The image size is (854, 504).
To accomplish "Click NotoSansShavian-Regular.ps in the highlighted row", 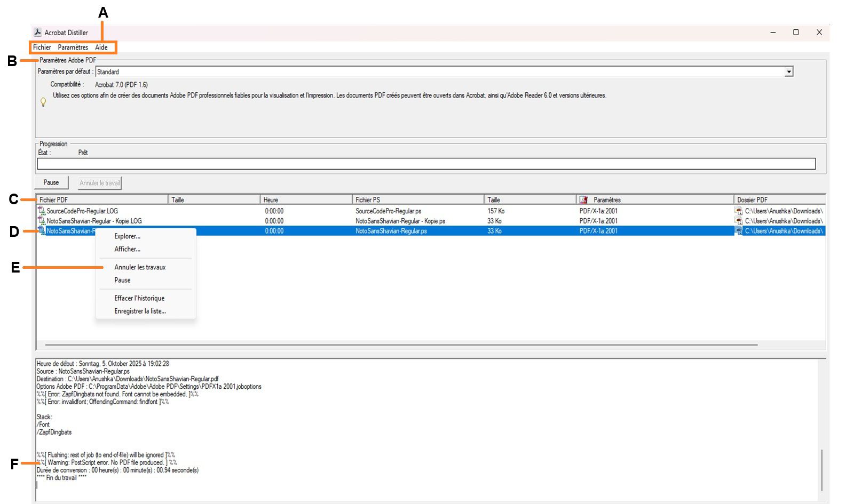I will (x=391, y=231).
